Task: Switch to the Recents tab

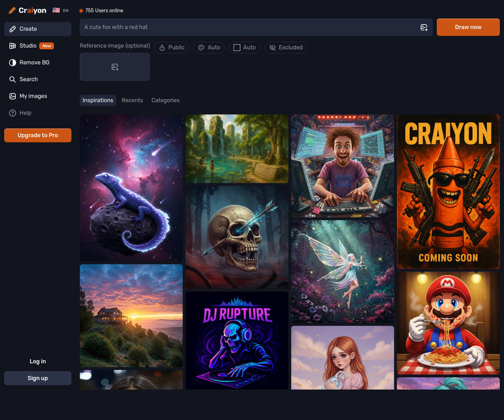Action: coord(132,100)
